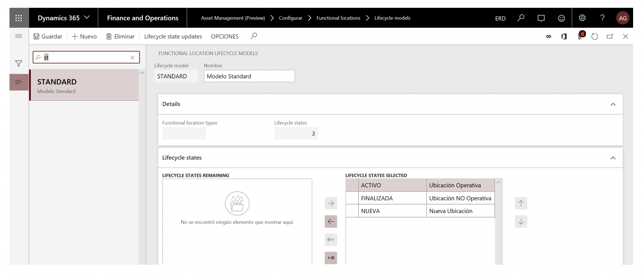Open Lifecycle state updates menu

[x=173, y=36]
